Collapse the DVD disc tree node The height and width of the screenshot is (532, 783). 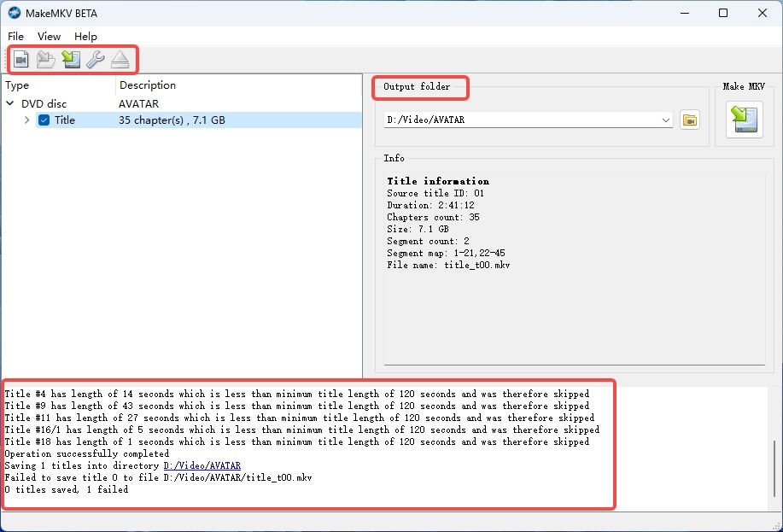9,103
